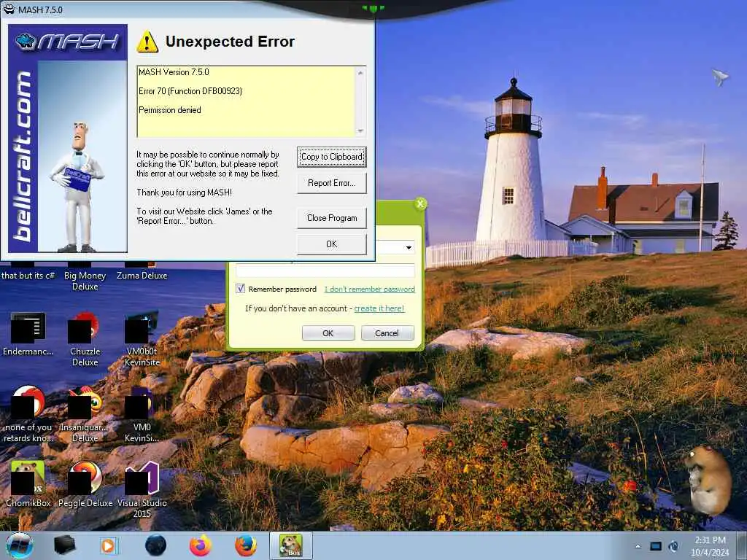Click the black box taskbar icon

[x=65, y=545]
